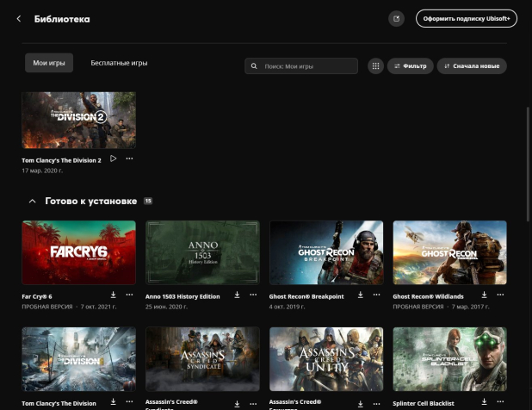The height and width of the screenshot is (410, 532).
Task: Open Assassin's Creed Syndicate cover
Action: 202,359
